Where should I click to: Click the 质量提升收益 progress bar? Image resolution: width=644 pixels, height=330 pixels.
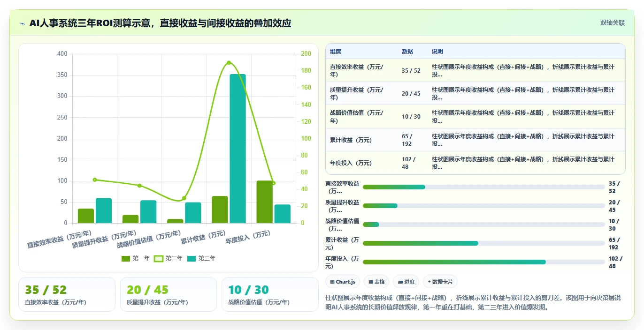[x=484, y=206]
